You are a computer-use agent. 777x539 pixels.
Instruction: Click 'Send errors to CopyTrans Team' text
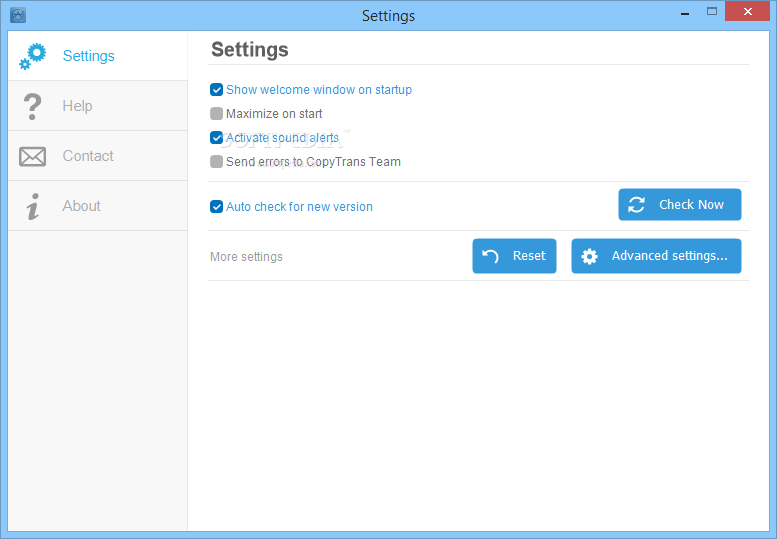313,162
